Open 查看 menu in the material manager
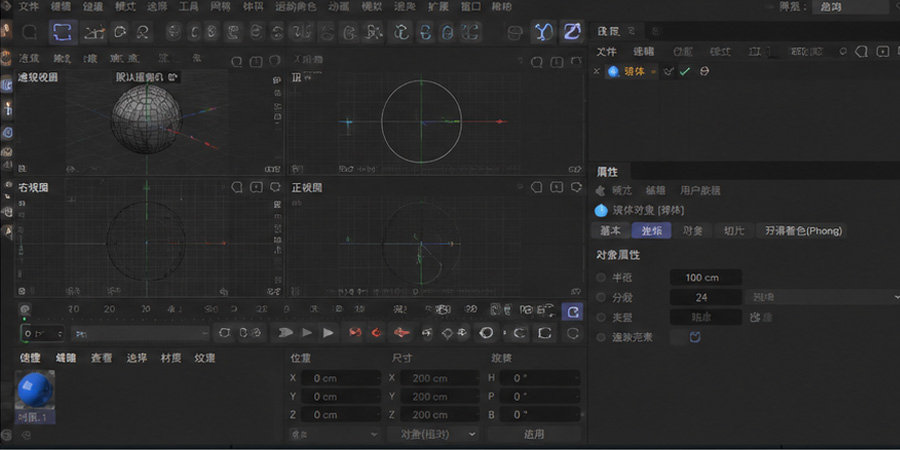This screenshot has height=450, width=900. 101,358
